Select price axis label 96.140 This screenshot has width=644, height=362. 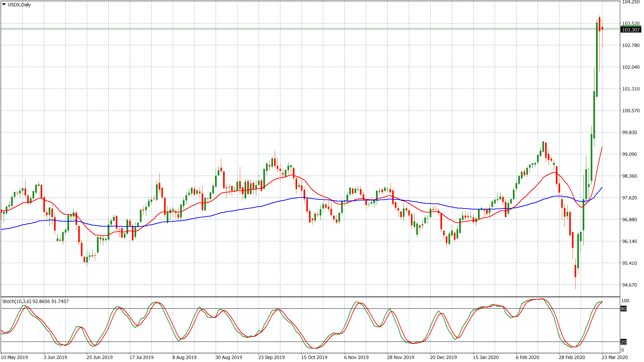[630, 241]
